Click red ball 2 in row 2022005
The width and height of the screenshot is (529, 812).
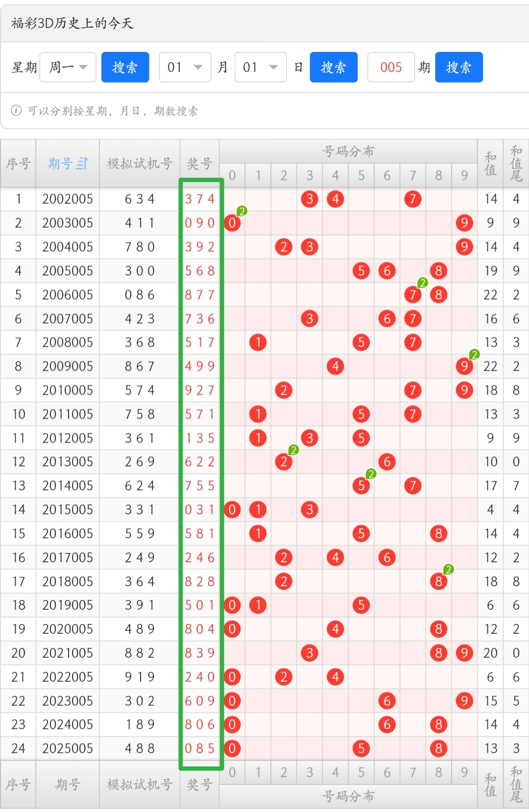(284, 677)
